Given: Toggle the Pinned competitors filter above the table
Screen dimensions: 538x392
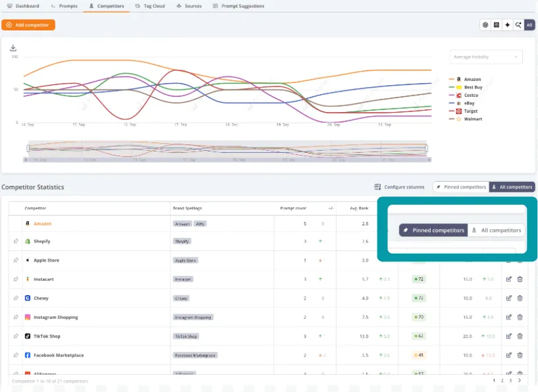Looking at the screenshot, I should pos(461,187).
